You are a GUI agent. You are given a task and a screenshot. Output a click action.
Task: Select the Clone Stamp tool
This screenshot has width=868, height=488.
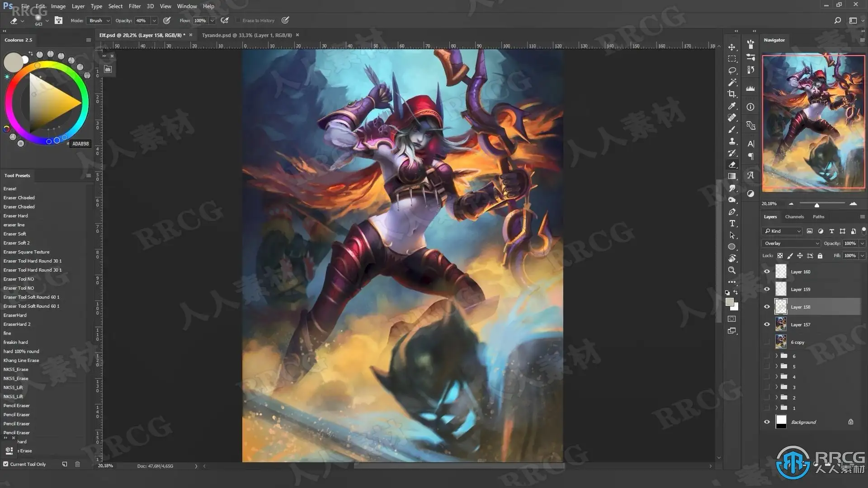[x=732, y=141]
